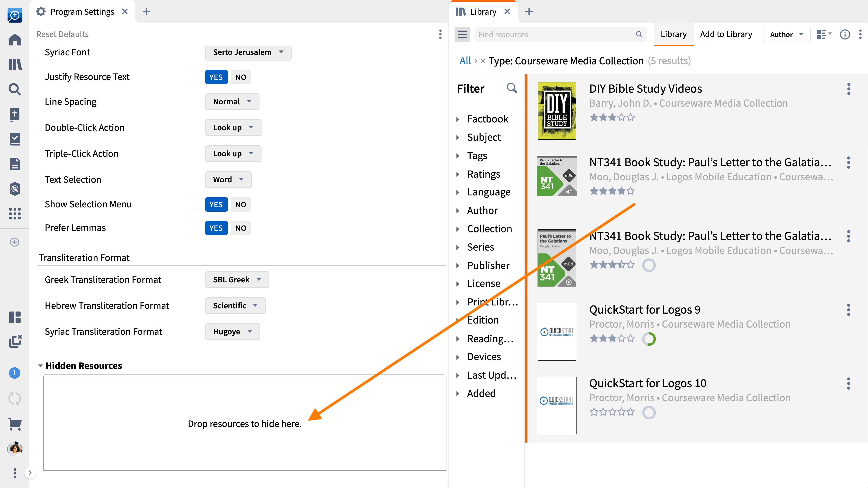Screen dimensions: 868x488
Task: Open the Tools grid icon in sidebar
Action: (15, 213)
